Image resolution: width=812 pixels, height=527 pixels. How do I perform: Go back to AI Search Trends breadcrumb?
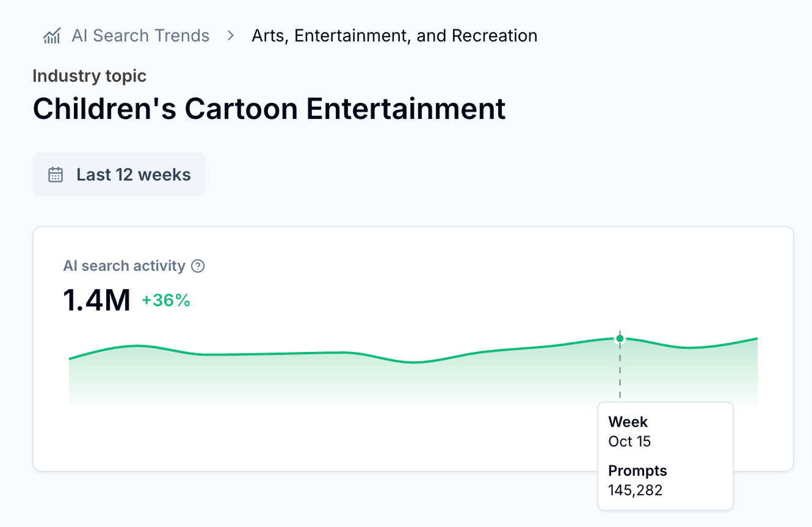coord(140,36)
